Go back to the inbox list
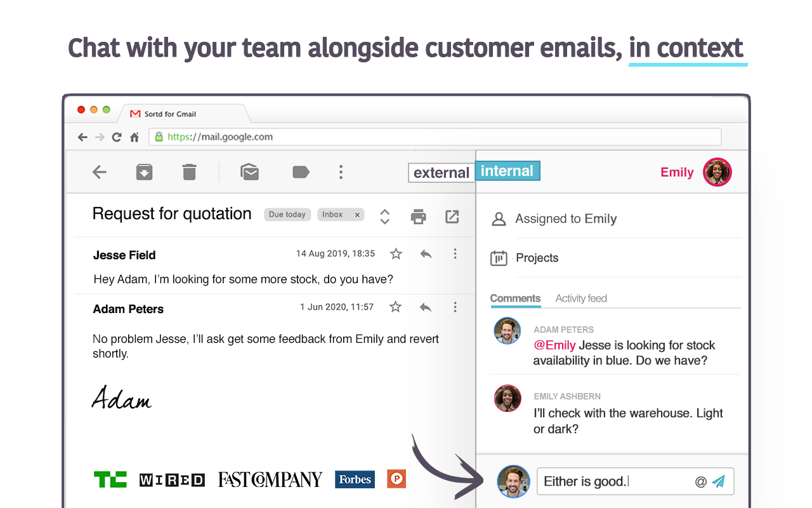Image resolution: width=812 pixels, height=508 pixels. (x=100, y=172)
